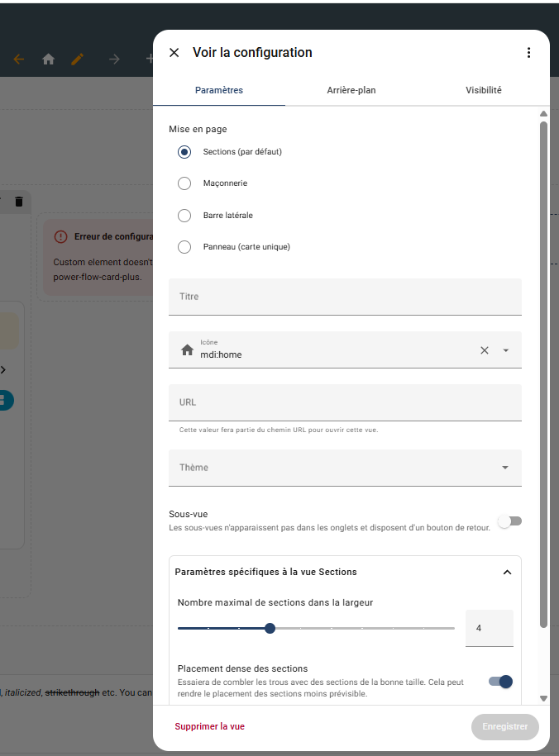Click the home view tab icon
This screenshot has height=756, width=559.
pos(49,59)
